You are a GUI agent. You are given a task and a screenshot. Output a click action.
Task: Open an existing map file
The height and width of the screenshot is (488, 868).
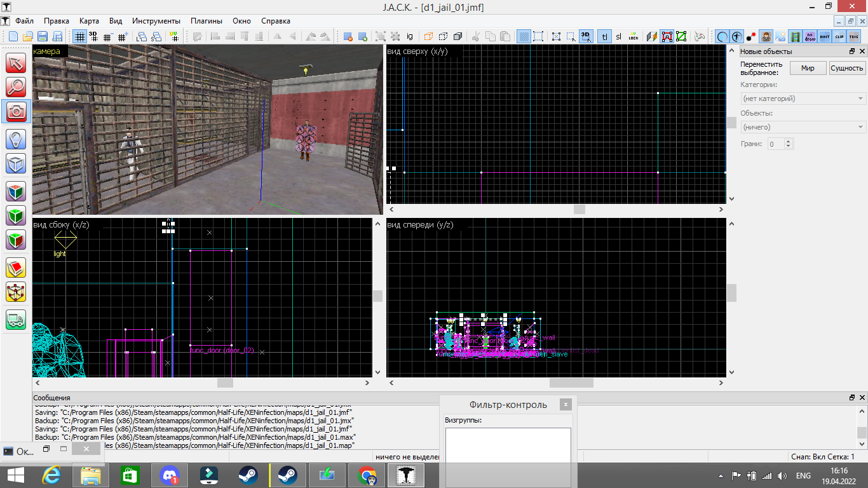tap(27, 36)
